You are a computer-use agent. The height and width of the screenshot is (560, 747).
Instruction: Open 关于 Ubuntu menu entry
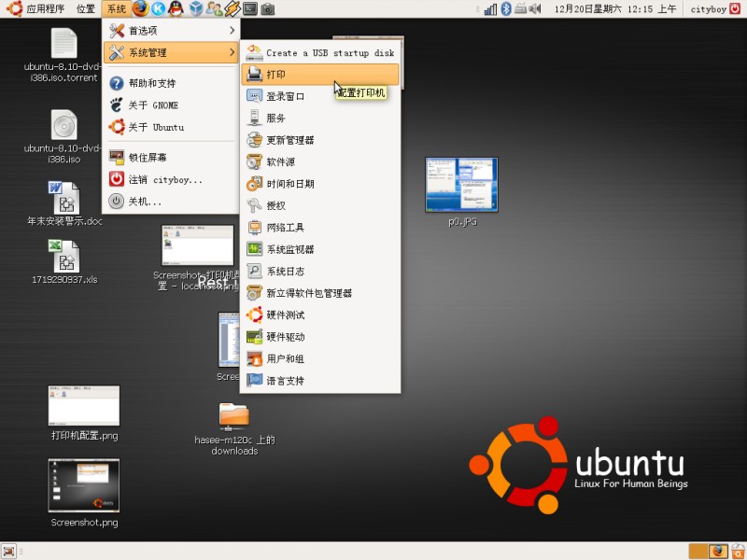pyautogui.click(x=171, y=127)
